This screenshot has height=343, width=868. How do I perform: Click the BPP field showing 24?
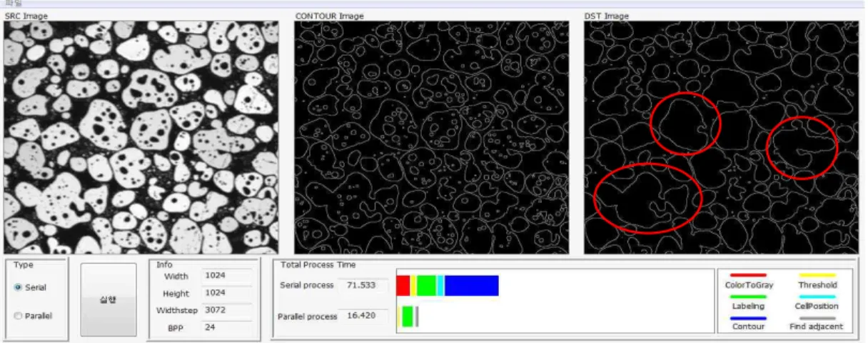(x=227, y=327)
